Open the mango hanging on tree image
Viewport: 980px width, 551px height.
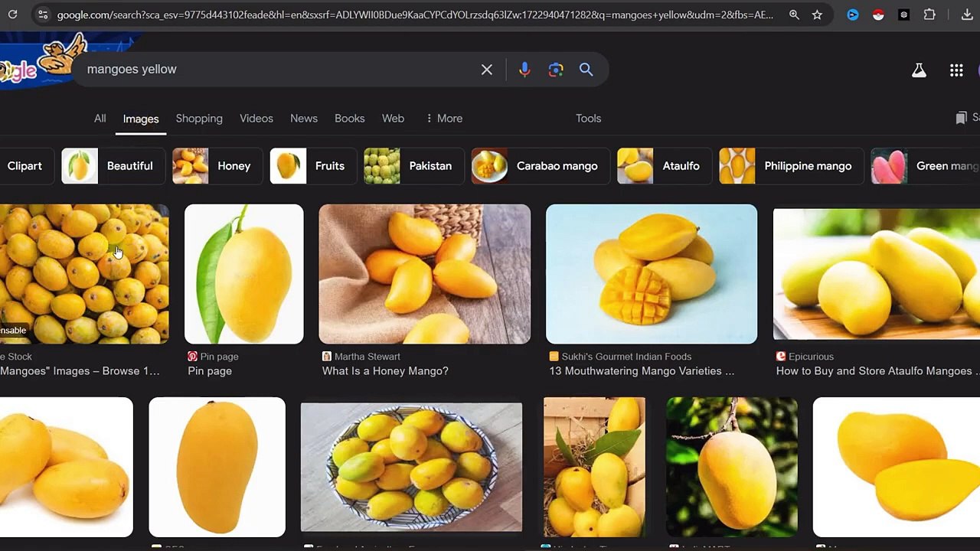pos(732,467)
